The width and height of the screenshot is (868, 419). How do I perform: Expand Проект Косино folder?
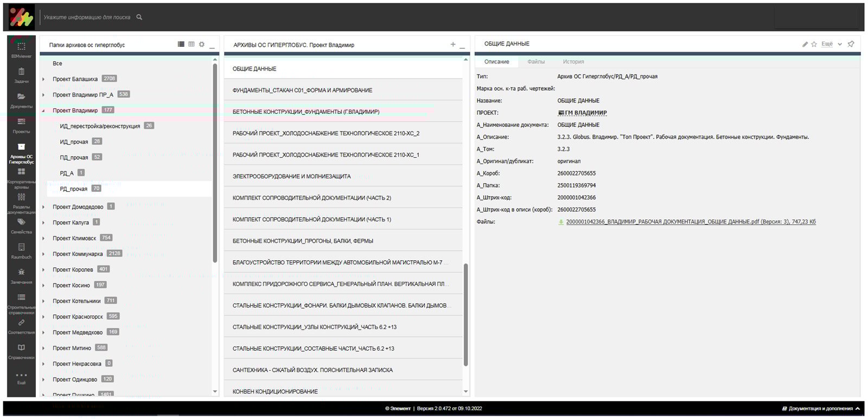pos(43,286)
